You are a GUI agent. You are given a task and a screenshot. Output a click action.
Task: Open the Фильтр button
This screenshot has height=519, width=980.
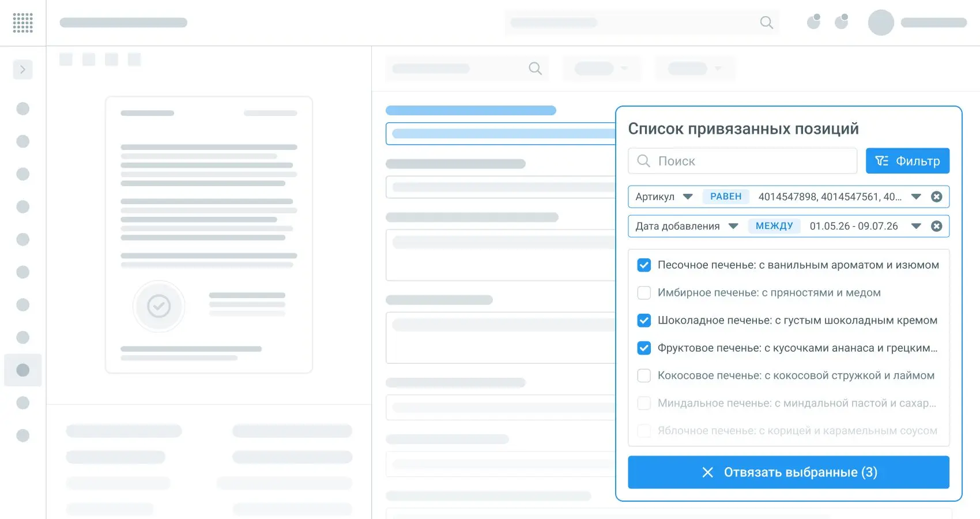pos(907,161)
